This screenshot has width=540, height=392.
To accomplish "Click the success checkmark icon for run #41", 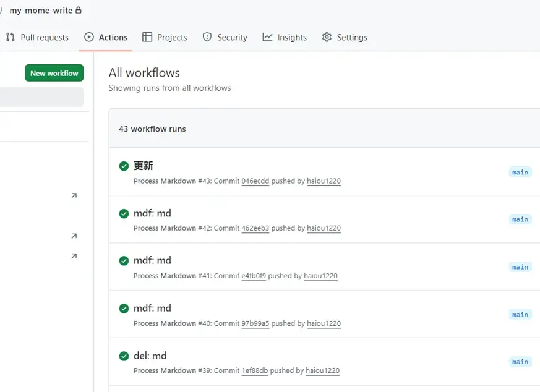I will point(124,261).
